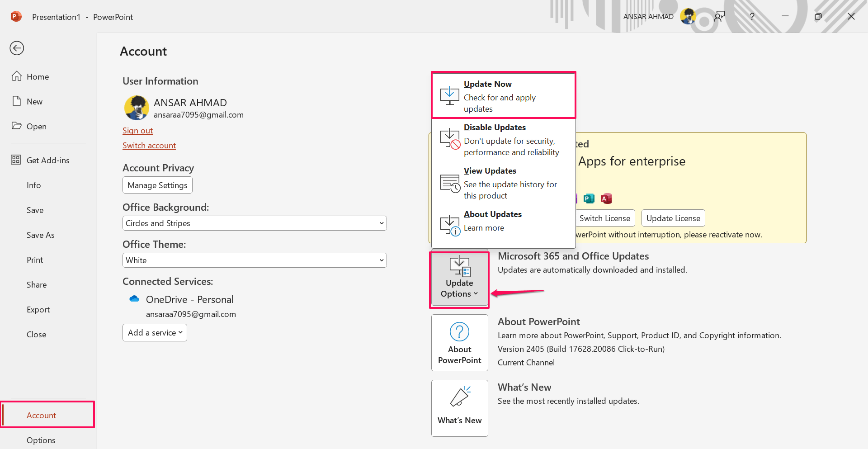Click the OneDrive - Personal service name
Viewport: 868px width, 449px height.
189,299
